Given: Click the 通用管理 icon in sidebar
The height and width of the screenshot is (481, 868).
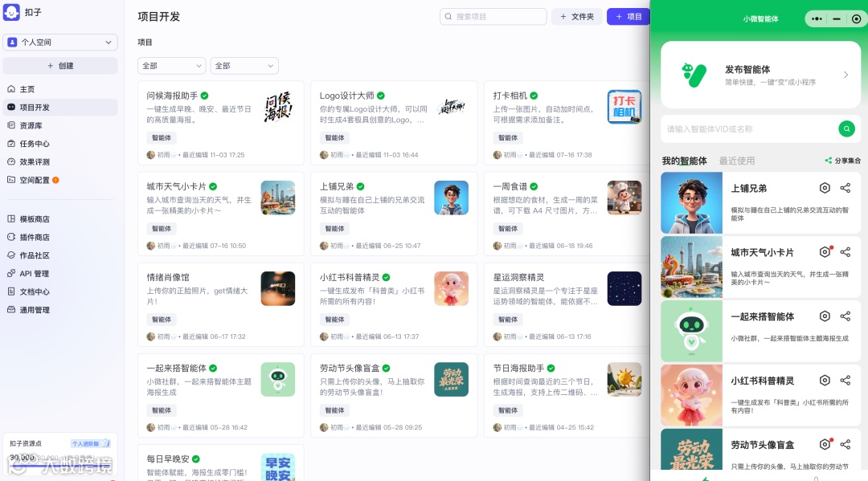Looking at the screenshot, I should coord(11,310).
